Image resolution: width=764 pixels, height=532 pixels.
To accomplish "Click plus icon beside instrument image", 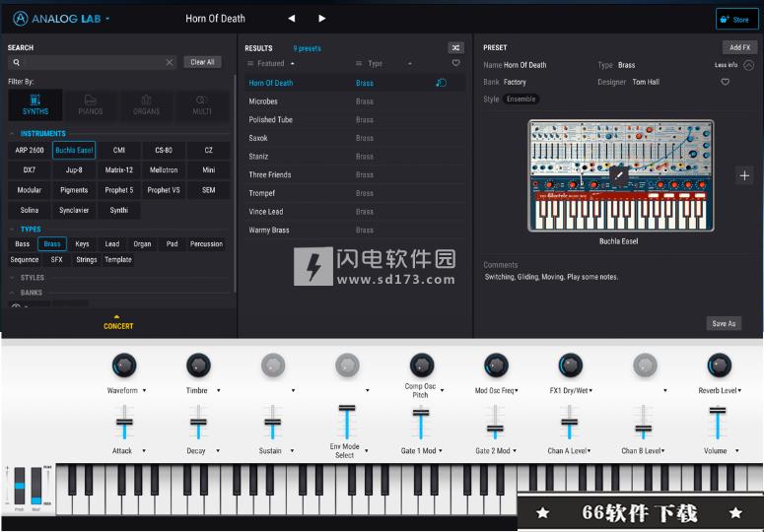I will pyautogui.click(x=744, y=175).
